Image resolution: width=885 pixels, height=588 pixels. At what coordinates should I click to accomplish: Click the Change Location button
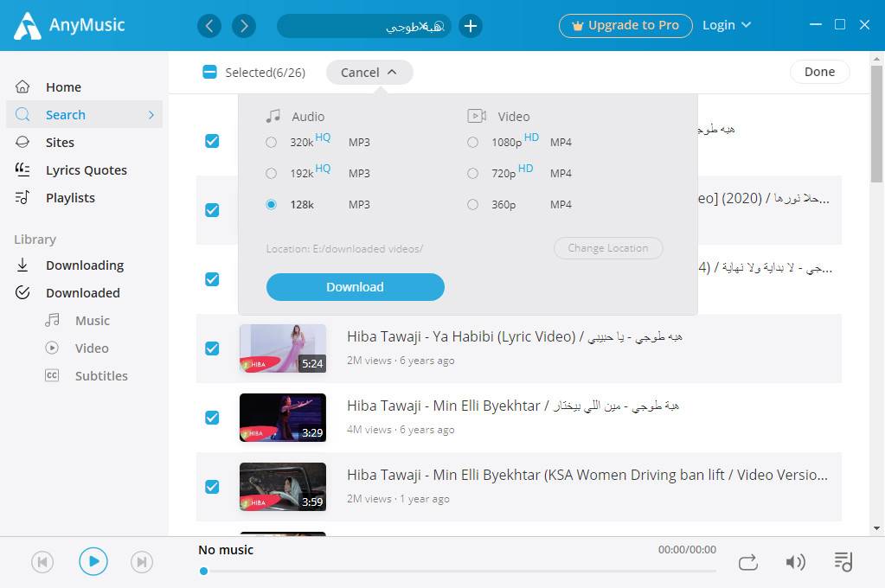(608, 248)
